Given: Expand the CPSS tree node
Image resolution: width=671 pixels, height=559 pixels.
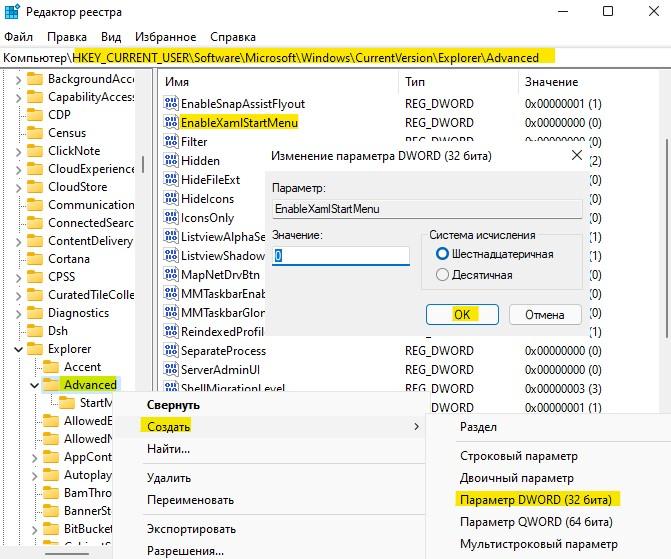Looking at the screenshot, I should click(x=18, y=277).
